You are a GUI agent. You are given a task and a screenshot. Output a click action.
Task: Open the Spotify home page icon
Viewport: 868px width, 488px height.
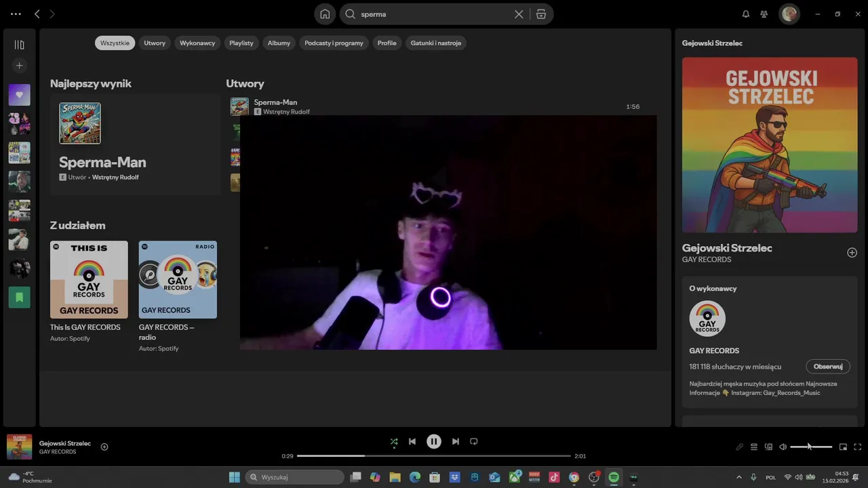pos(325,14)
